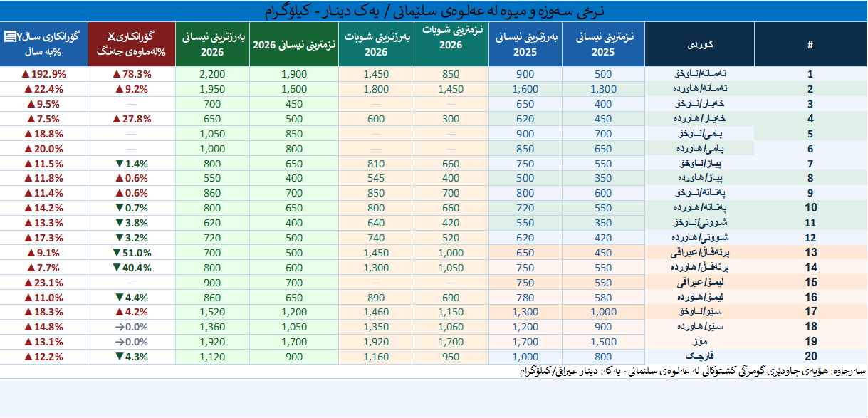Select the '#' column header

[810, 44]
